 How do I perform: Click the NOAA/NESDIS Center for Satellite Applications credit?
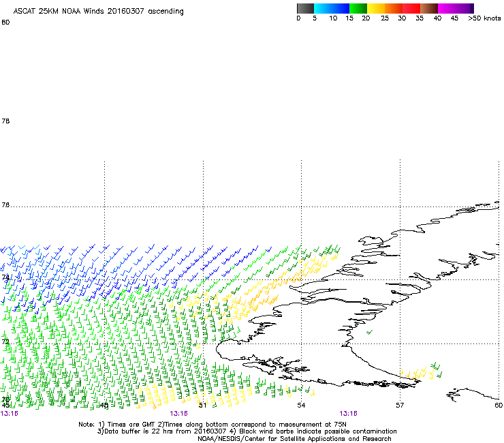(294, 439)
